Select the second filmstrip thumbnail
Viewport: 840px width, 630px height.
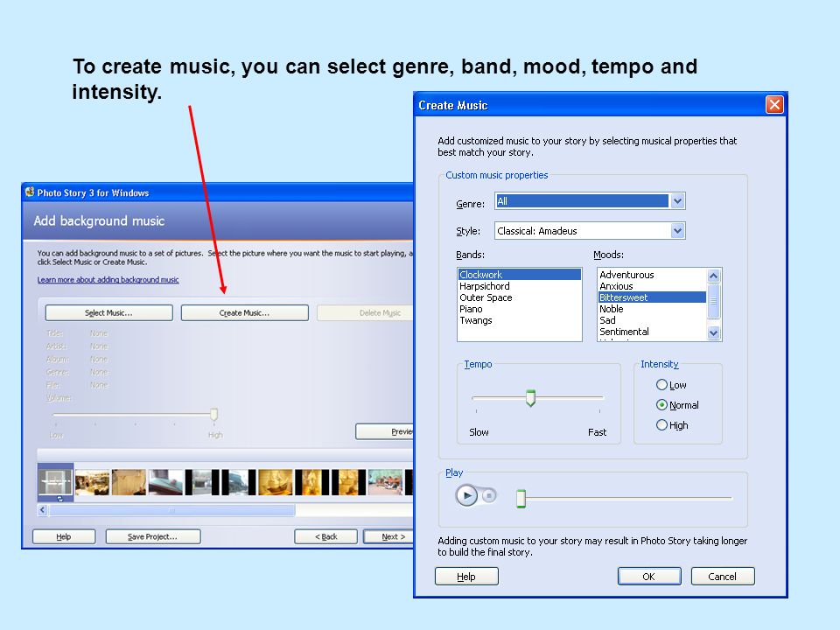click(x=92, y=482)
